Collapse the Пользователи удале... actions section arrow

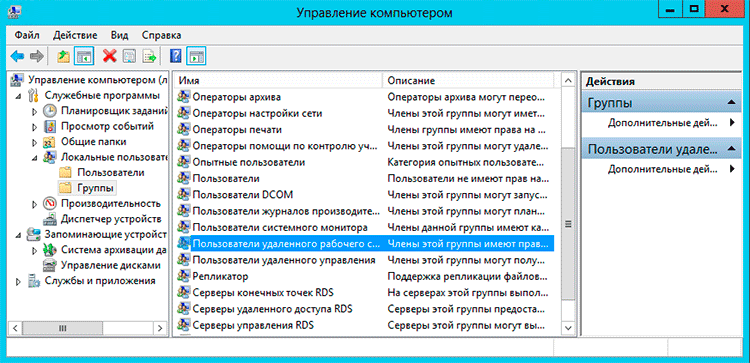[730, 149]
